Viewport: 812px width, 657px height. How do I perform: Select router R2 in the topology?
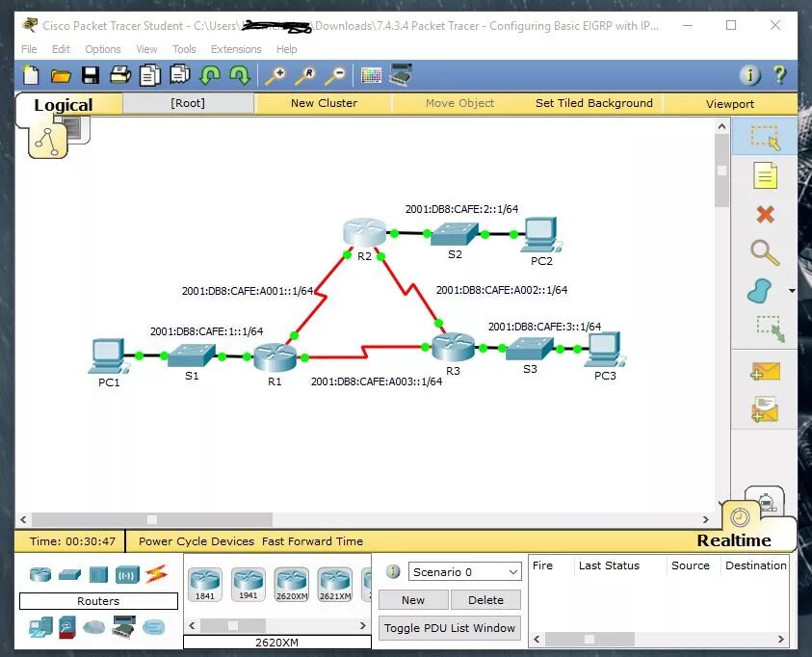364,232
